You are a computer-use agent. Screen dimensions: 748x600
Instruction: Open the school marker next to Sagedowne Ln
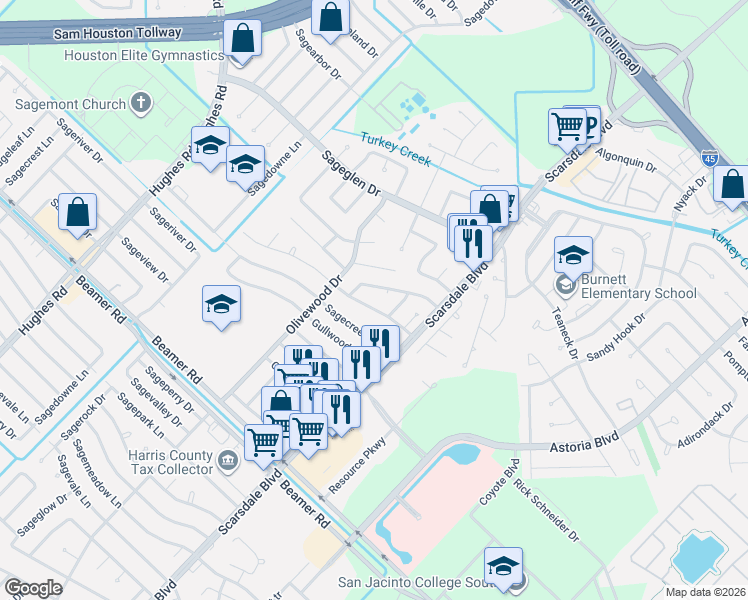[245, 164]
